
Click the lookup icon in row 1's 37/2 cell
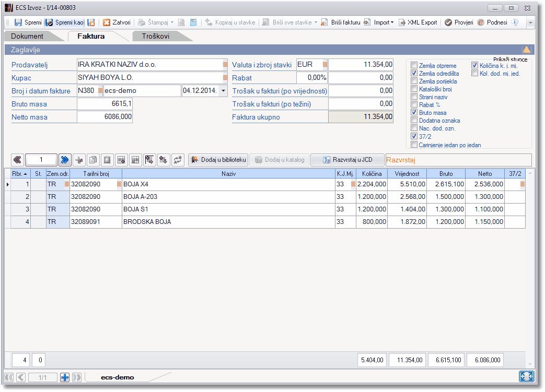click(523, 184)
